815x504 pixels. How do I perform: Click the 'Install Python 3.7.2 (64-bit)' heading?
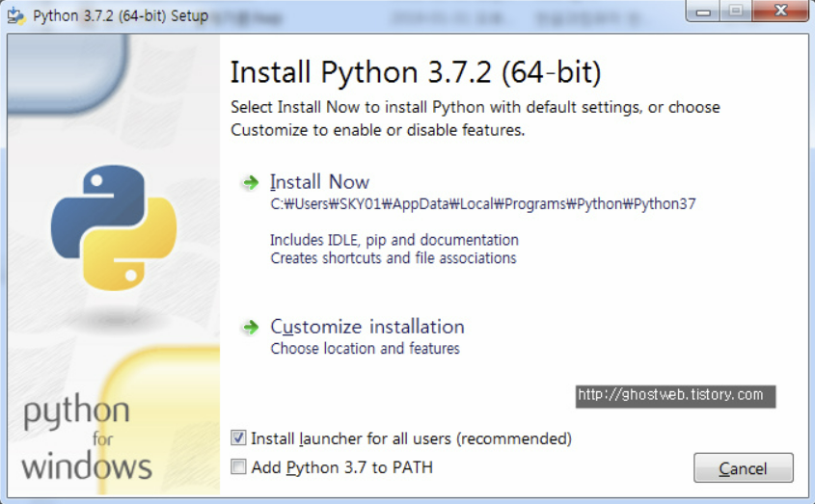[416, 71]
